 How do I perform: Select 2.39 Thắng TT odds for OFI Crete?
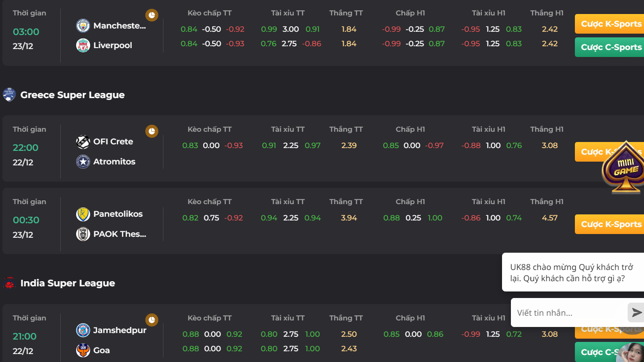(349, 145)
